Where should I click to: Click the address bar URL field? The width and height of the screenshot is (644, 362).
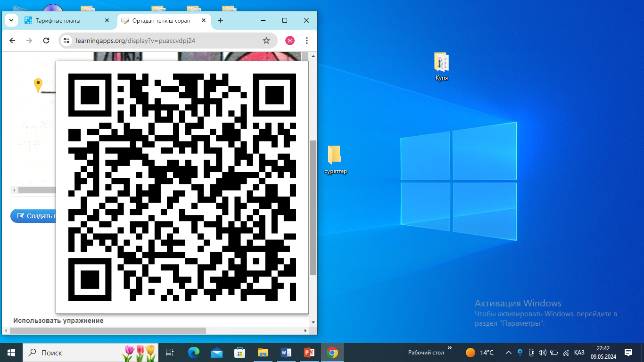click(x=165, y=41)
